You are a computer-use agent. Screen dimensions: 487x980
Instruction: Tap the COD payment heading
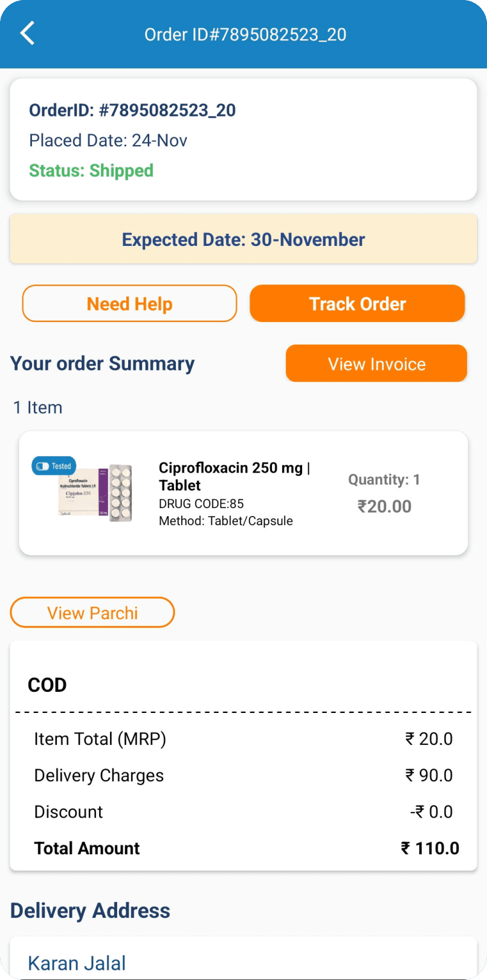click(x=47, y=685)
